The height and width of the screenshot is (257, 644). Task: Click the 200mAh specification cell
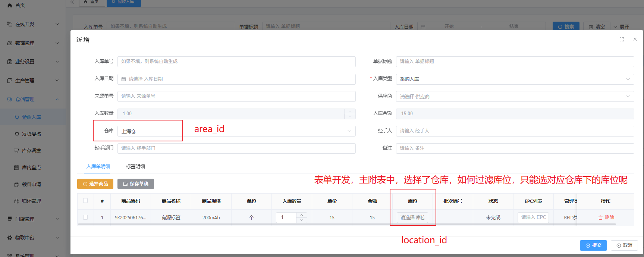coord(211,217)
